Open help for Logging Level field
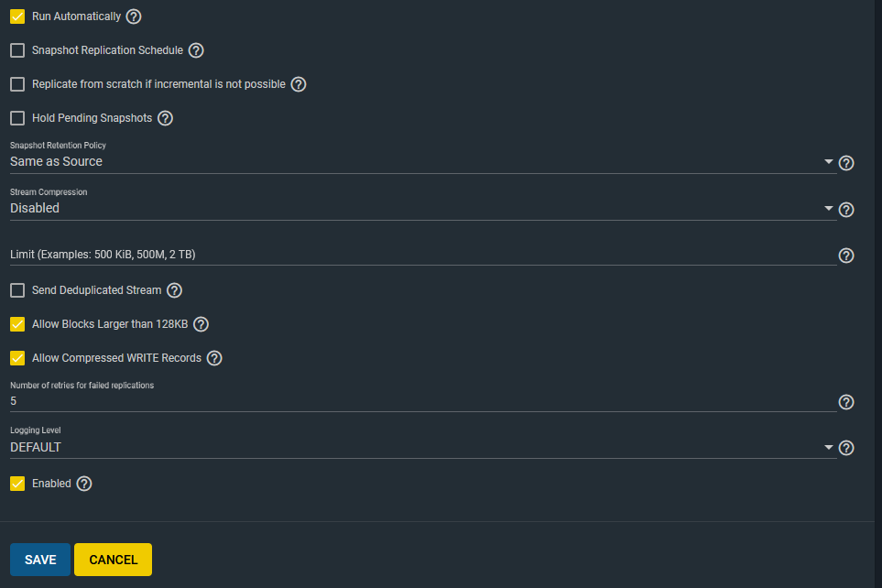This screenshot has width=882, height=588. pos(846,448)
